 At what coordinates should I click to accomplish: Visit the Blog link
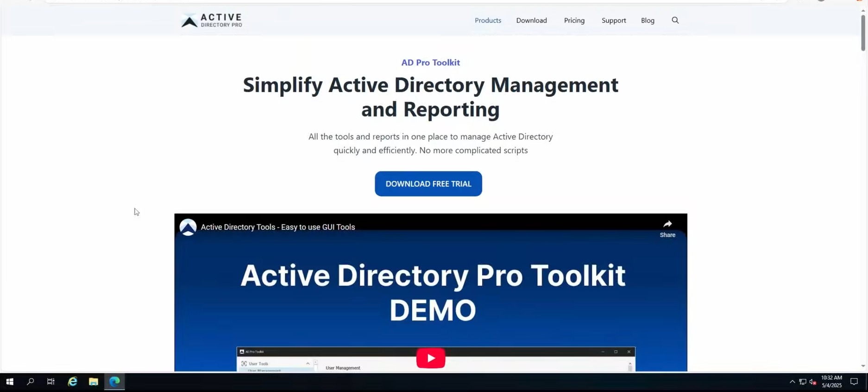tap(648, 20)
